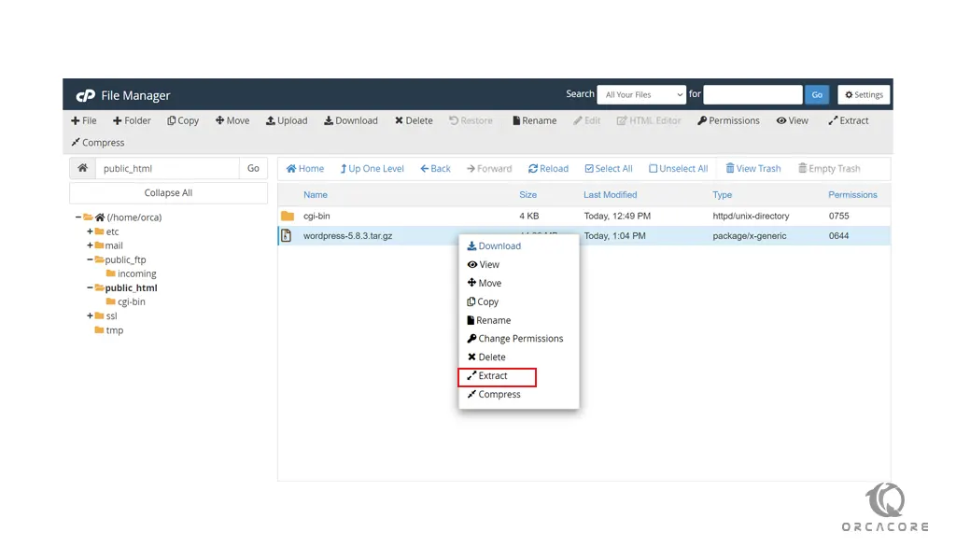The width and height of the screenshot is (956, 560).
Task: Click Unselect All
Action: [x=679, y=169]
